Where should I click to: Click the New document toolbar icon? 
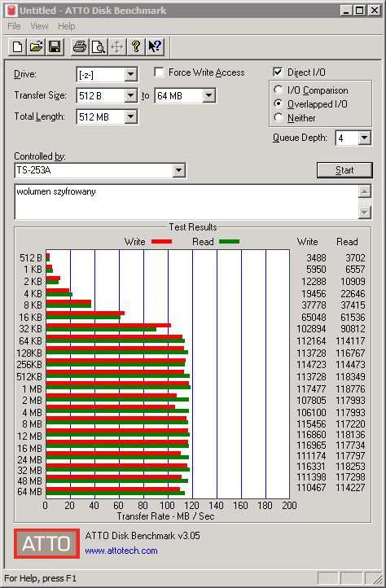(18, 47)
